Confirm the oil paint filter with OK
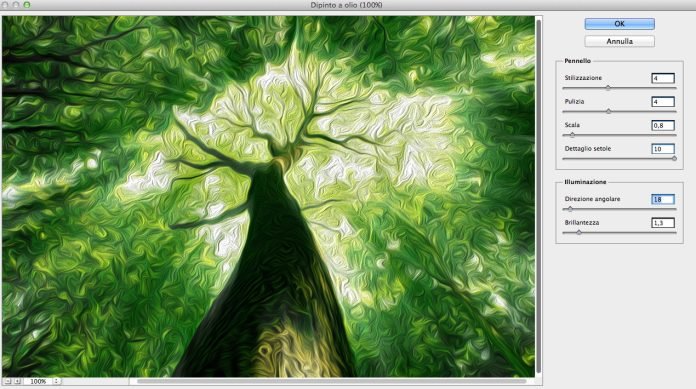The width and height of the screenshot is (696, 389). (x=619, y=24)
